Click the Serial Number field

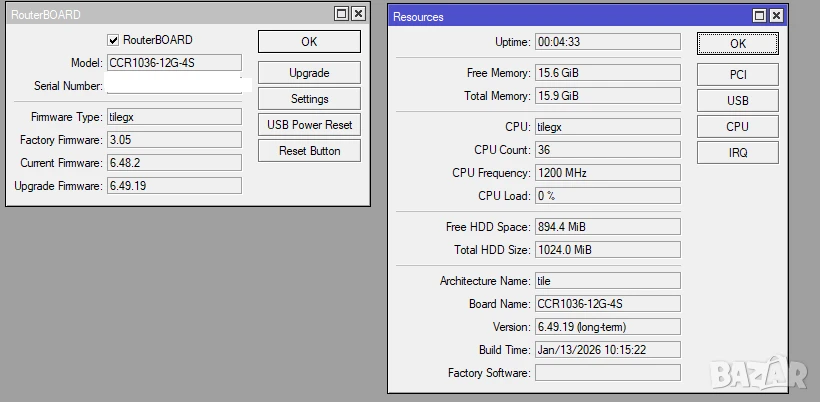click(x=174, y=86)
